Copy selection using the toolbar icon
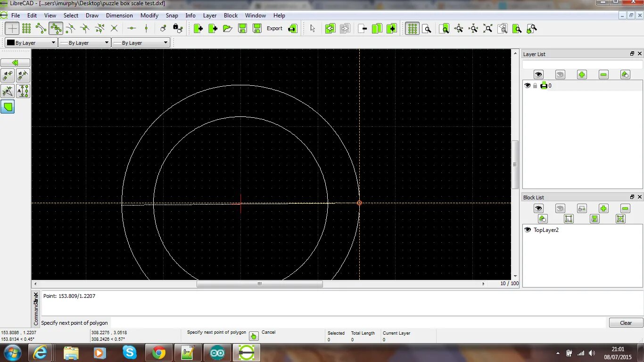The width and height of the screenshot is (644, 362). click(x=377, y=29)
